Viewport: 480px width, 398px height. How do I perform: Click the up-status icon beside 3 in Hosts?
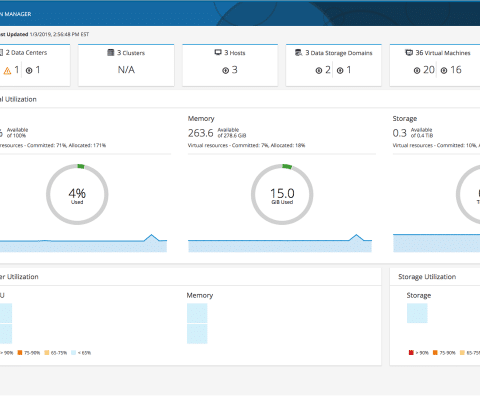[x=225, y=71]
